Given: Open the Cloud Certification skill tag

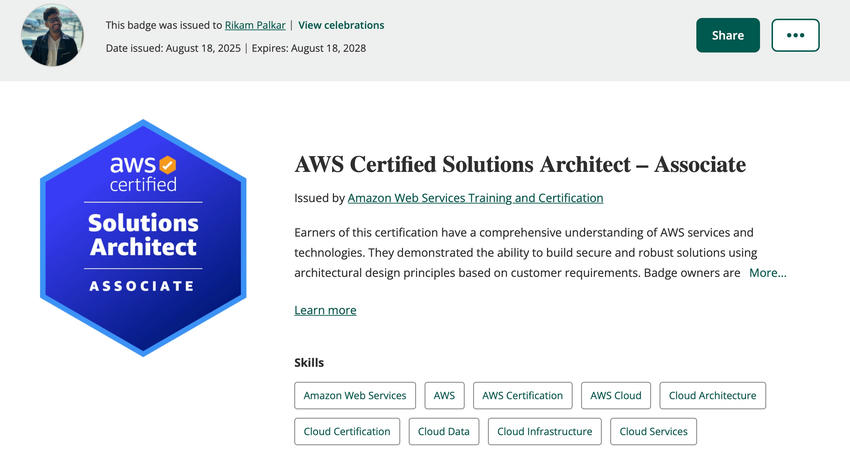Looking at the screenshot, I should pyautogui.click(x=347, y=431).
